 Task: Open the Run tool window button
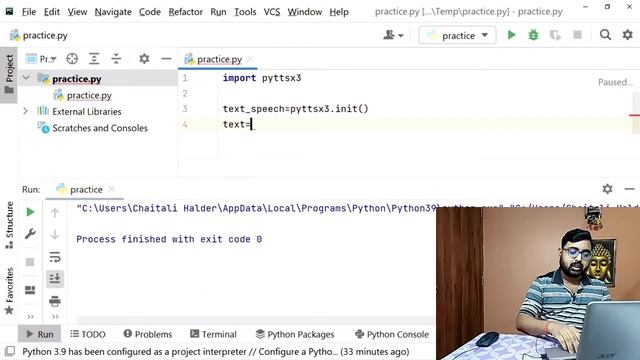(x=40, y=334)
